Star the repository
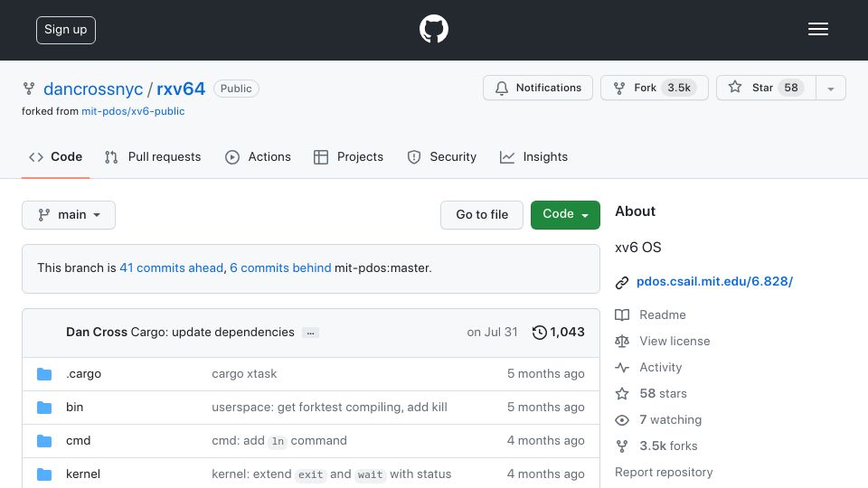 click(766, 88)
